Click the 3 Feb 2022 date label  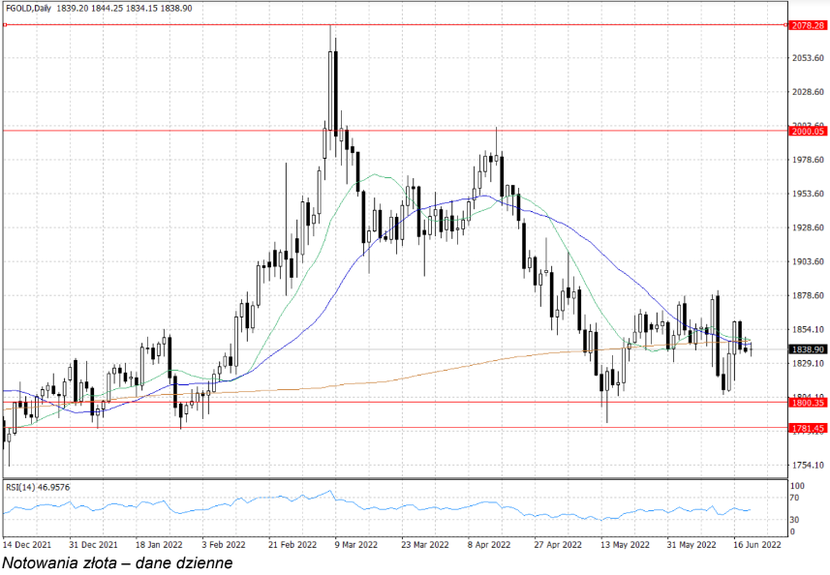pos(223,545)
